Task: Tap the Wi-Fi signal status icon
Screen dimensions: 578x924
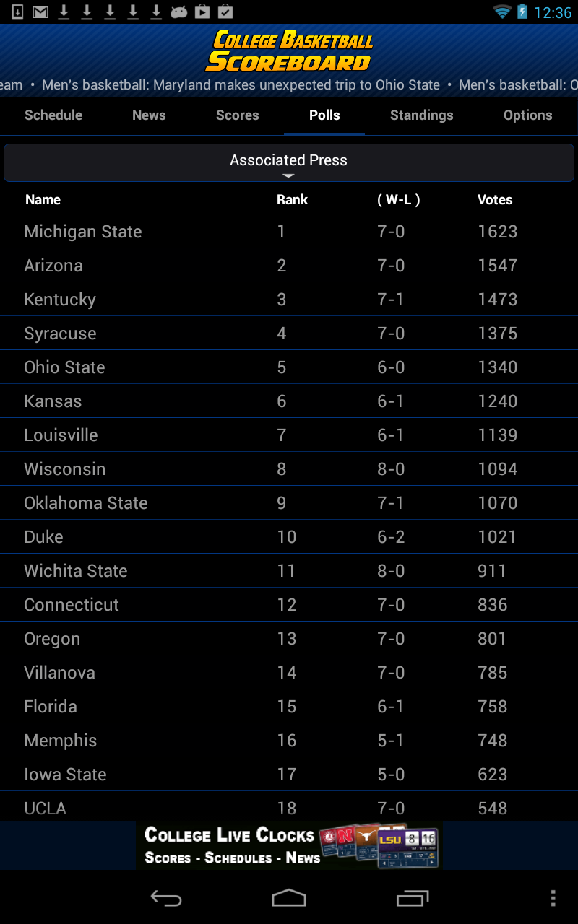Action: [x=501, y=12]
